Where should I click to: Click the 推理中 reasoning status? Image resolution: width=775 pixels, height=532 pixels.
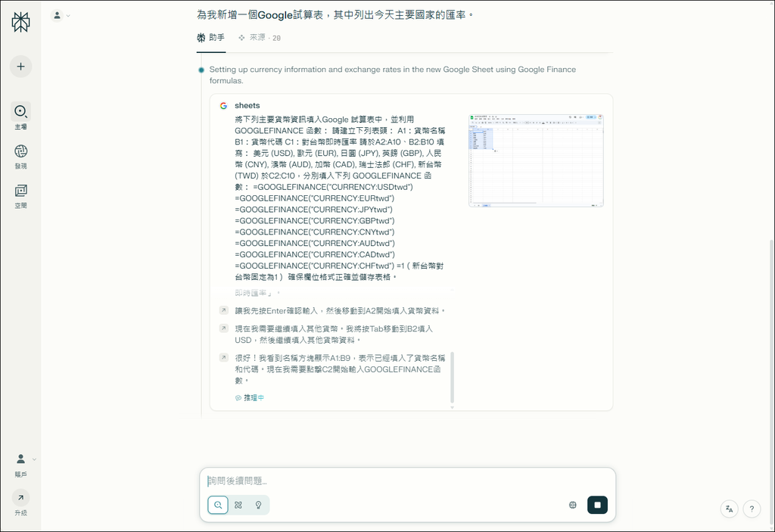point(250,397)
